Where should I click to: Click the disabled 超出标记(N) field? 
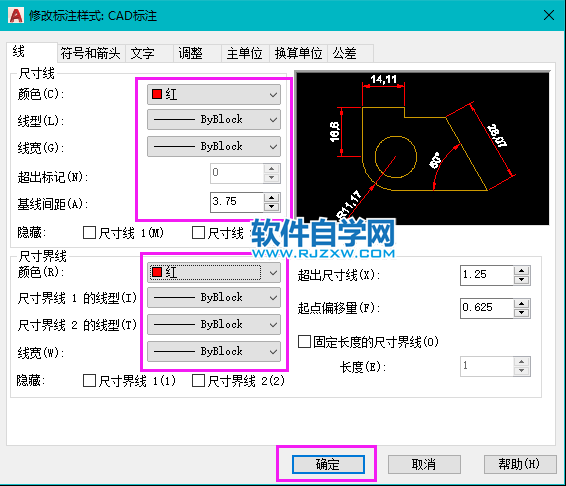pyautogui.click(x=237, y=173)
